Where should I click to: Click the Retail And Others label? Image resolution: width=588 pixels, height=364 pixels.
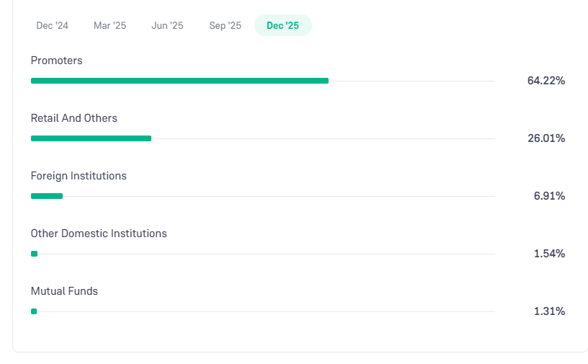click(73, 118)
